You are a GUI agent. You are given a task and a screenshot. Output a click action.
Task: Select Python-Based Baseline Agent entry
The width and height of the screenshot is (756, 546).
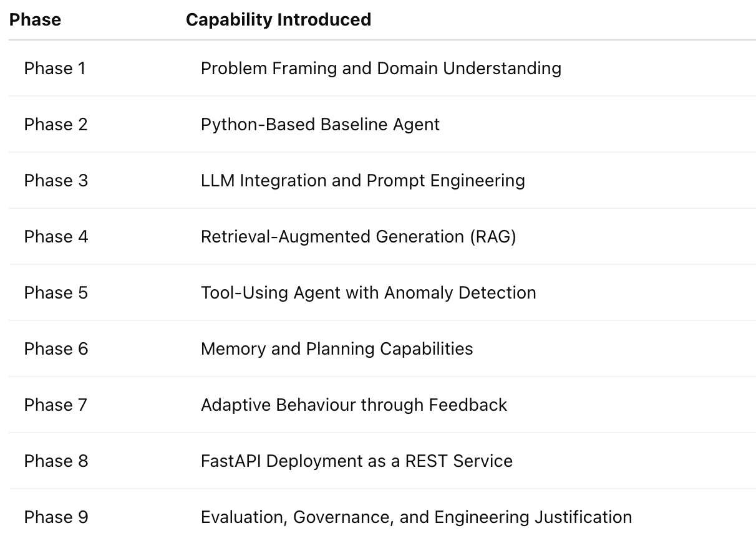(320, 125)
